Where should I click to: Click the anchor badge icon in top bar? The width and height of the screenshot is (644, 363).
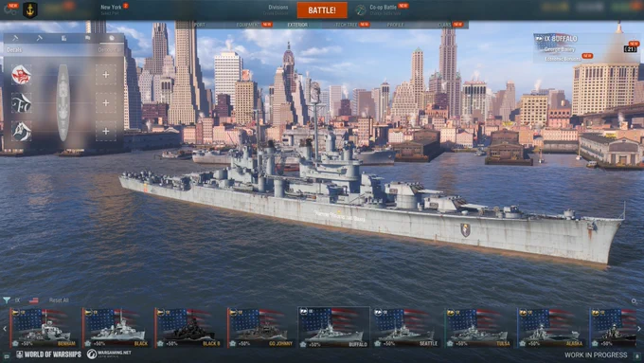tap(30, 9)
